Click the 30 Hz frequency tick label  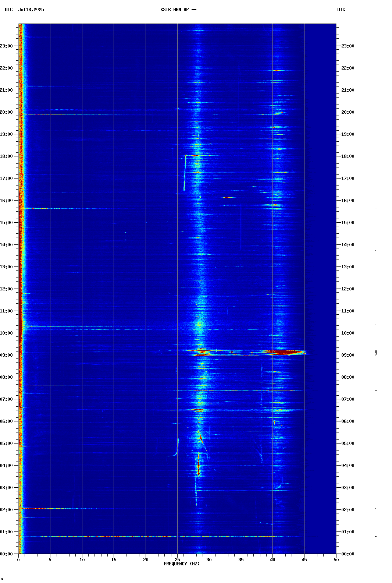tap(209, 560)
